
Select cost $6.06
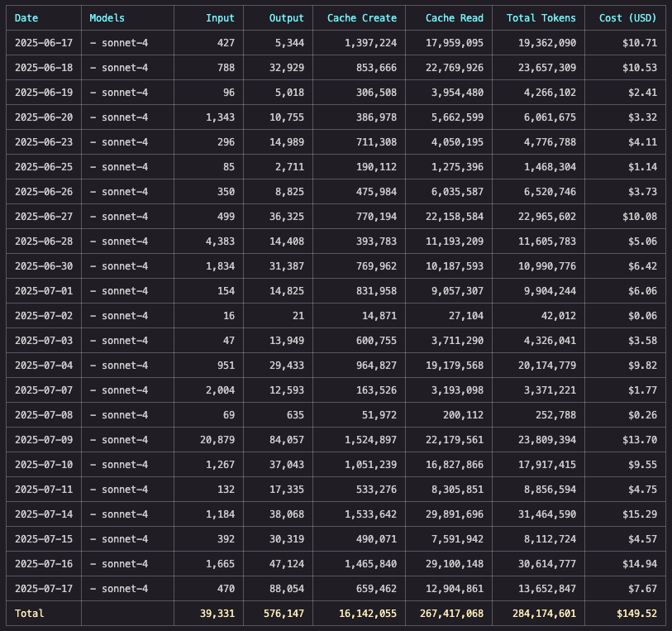[642, 291]
